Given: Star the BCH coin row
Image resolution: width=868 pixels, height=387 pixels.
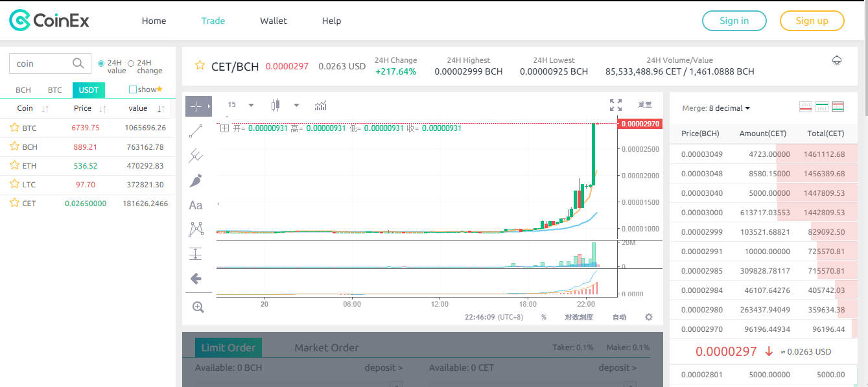Looking at the screenshot, I should click(14, 147).
